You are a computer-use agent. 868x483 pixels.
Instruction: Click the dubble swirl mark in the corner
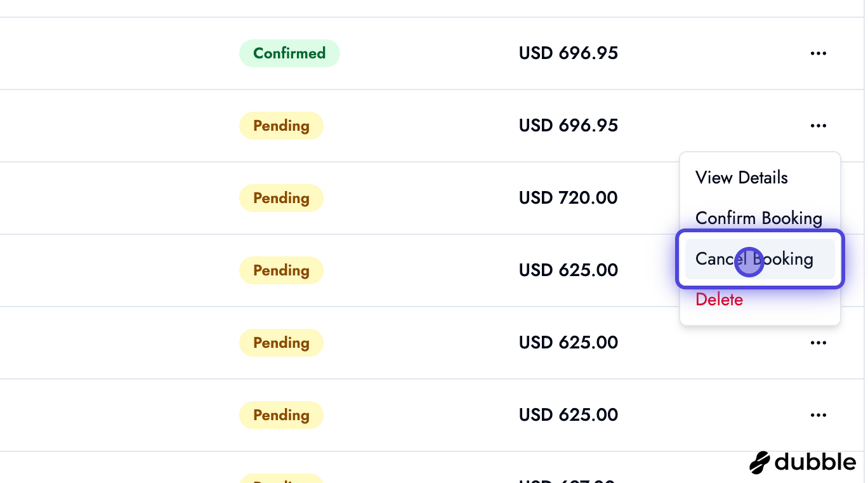759,463
